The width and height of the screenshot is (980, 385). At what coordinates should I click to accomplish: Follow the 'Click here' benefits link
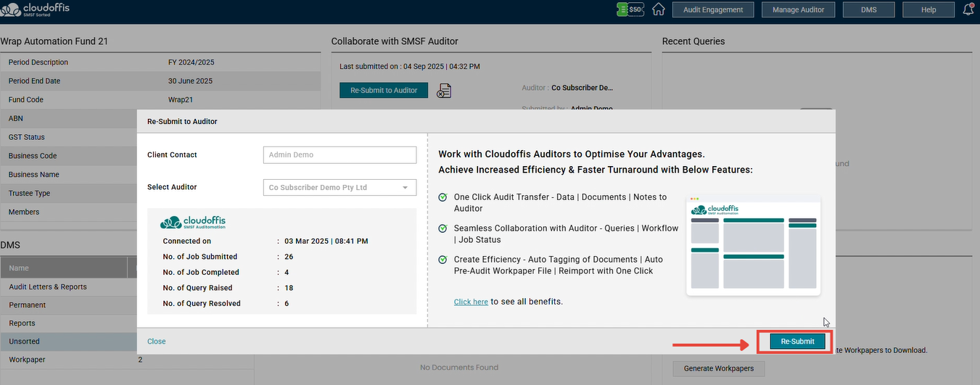pyautogui.click(x=471, y=302)
